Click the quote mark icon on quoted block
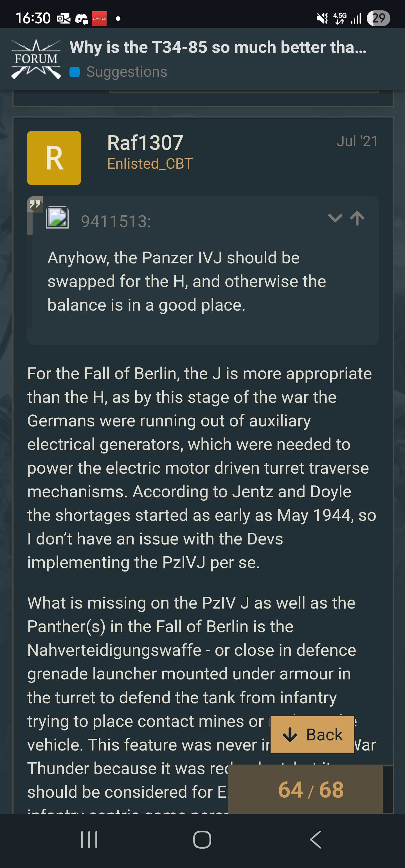The height and width of the screenshot is (868, 405). pyautogui.click(x=35, y=204)
